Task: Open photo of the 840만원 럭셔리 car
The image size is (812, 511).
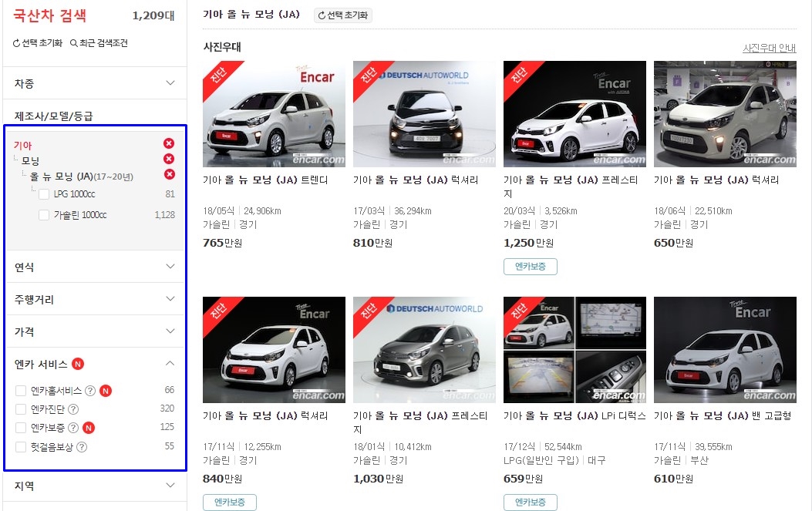Action: [274, 349]
